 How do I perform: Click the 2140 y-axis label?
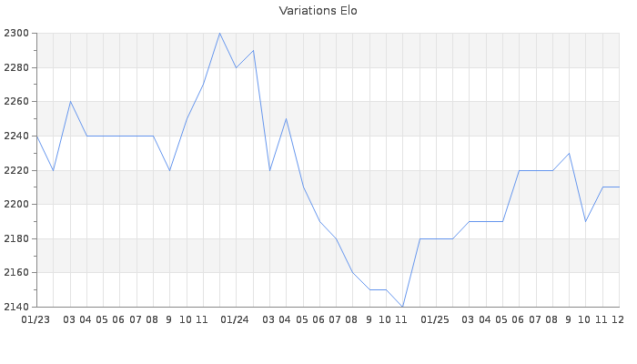pos(16,307)
